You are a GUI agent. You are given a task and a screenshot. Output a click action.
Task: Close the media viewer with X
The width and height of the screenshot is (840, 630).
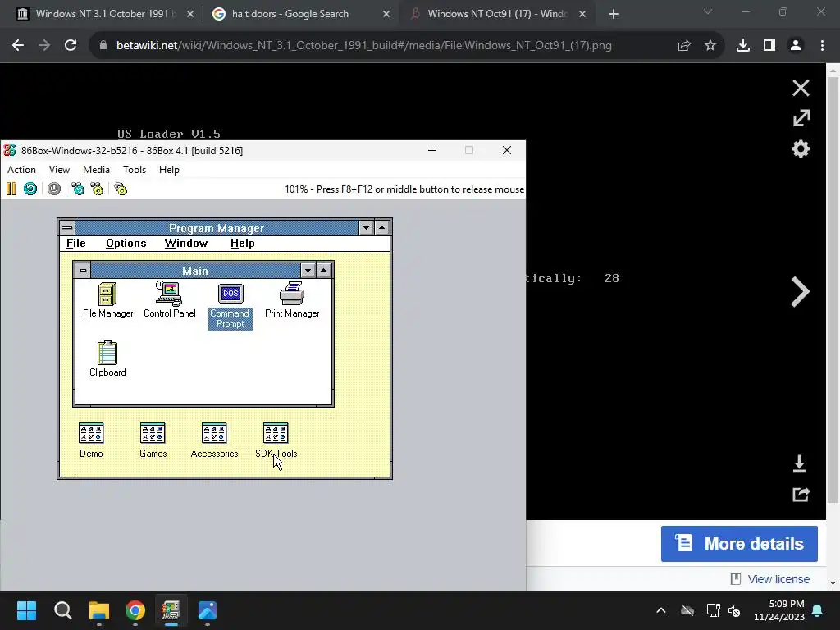click(x=801, y=88)
